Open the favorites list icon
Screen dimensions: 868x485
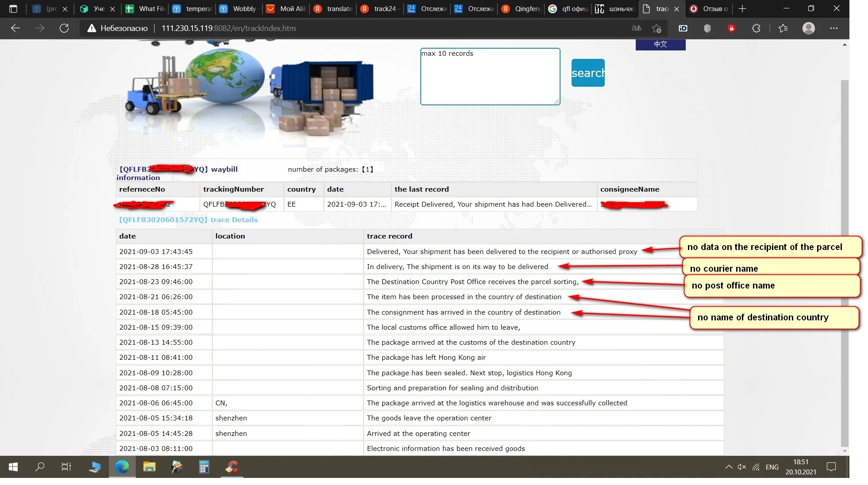[783, 28]
